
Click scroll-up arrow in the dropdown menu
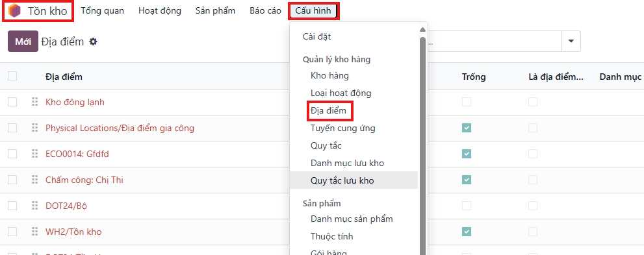(422, 29)
